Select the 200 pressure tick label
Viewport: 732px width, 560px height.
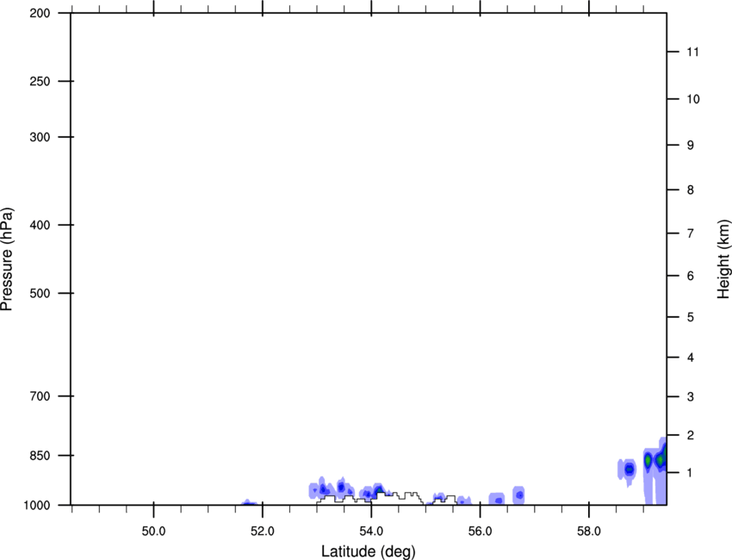coord(40,13)
